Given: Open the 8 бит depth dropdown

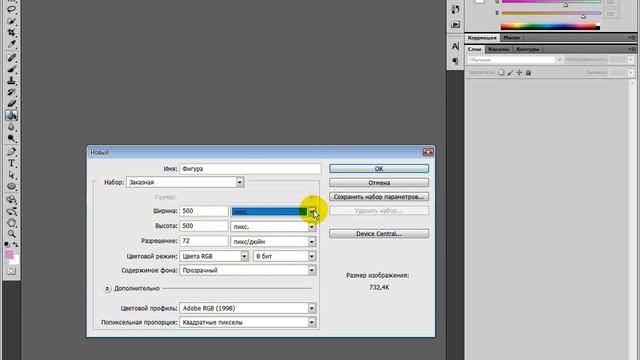Looking at the screenshot, I should 312,256.
